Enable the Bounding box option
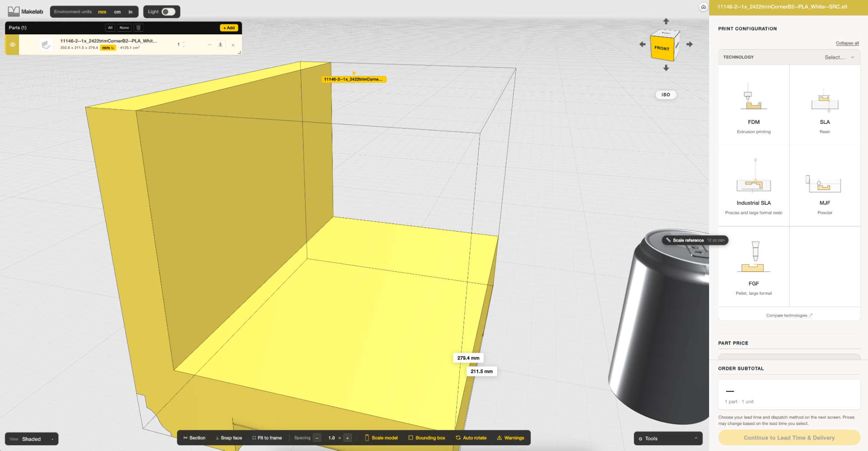868x451 pixels. click(x=427, y=438)
